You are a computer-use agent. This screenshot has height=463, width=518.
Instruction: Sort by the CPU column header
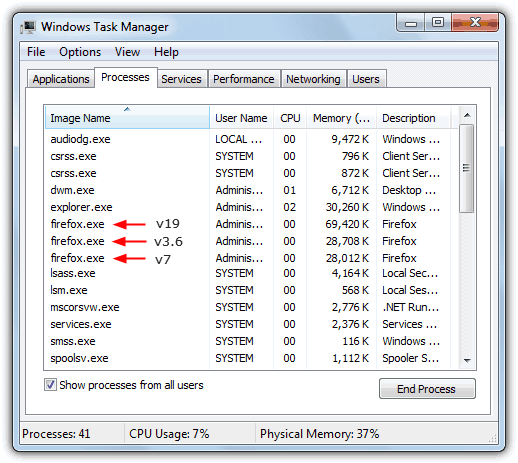coord(290,118)
